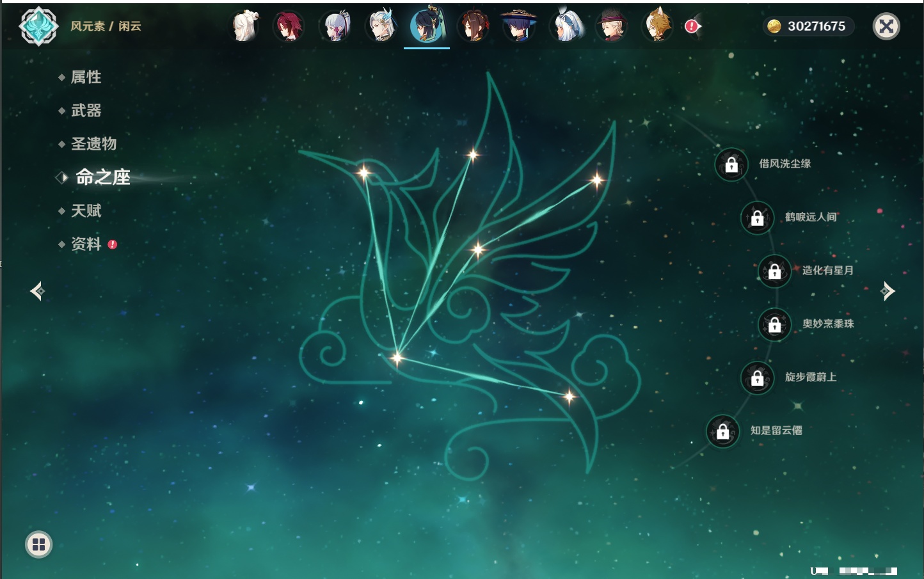Click the Anemo element emblem icon

tap(38, 26)
